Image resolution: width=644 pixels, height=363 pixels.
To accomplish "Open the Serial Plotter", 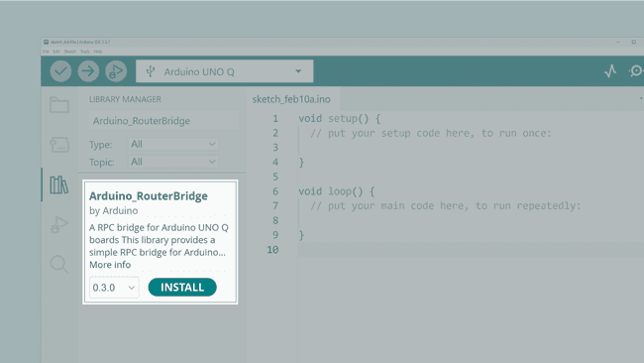I will pyautogui.click(x=610, y=71).
